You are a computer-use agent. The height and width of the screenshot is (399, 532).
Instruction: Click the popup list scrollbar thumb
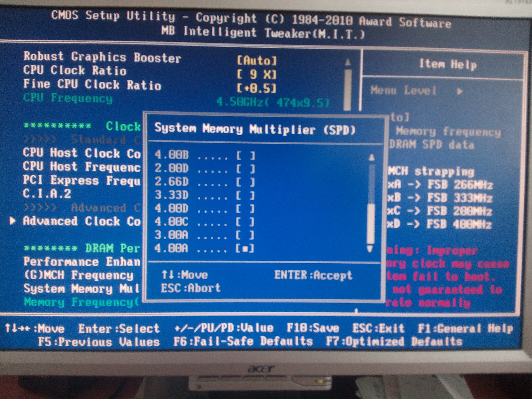[x=371, y=224]
